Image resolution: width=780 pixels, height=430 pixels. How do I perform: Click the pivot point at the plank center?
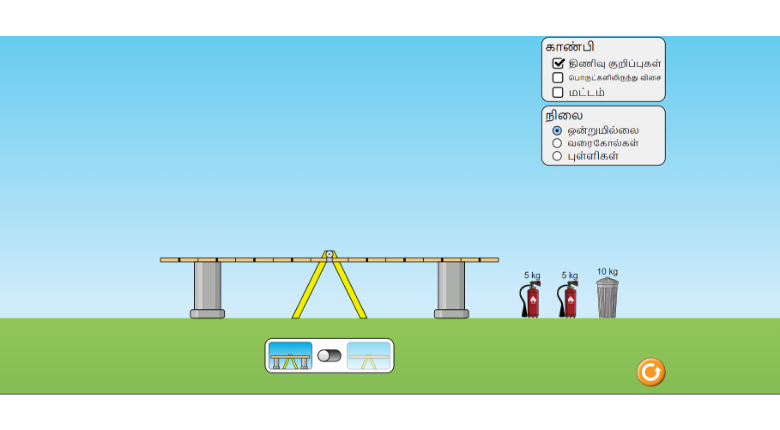(x=329, y=254)
